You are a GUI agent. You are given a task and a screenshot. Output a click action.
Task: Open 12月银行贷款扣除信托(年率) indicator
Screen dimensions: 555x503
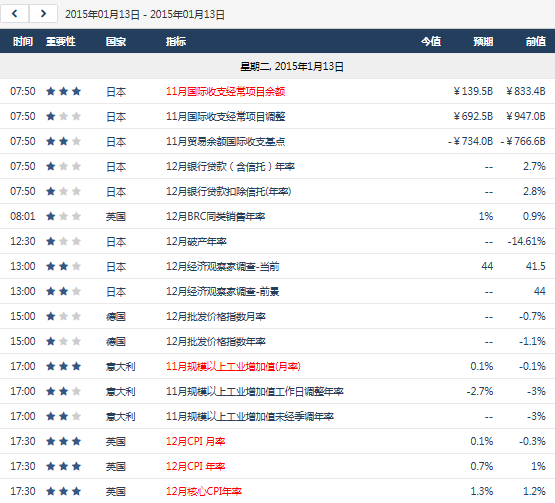coord(229,192)
